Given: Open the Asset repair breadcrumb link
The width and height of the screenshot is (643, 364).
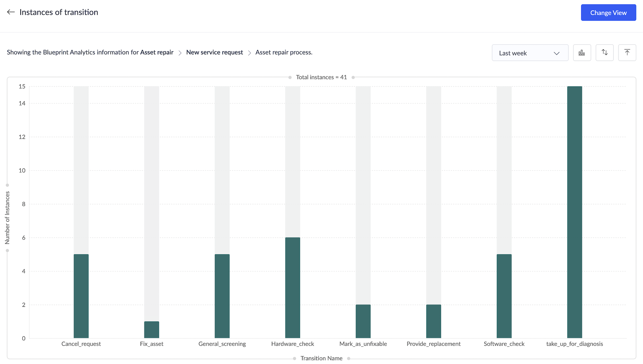Looking at the screenshot, I should tap(157, 52).
